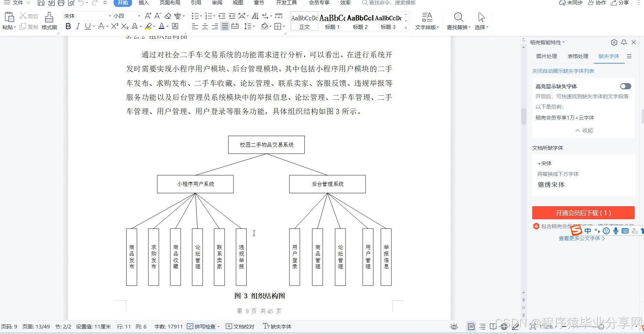Open the font color dropdown arrow
This screenshot has width=644, height=334.
[x=168, y=26]
